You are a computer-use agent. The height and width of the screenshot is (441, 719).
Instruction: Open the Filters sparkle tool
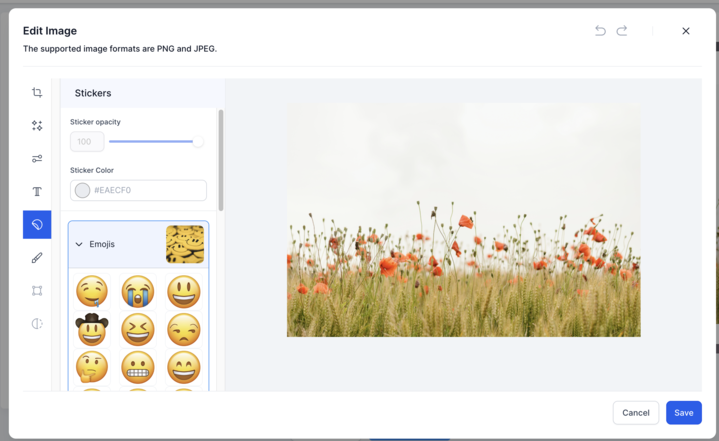[x=37, y=126]
